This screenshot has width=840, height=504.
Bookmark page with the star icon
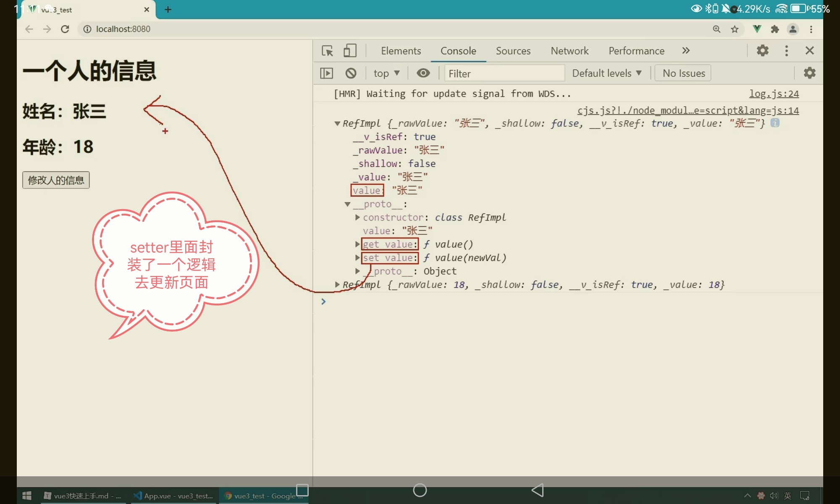[x=735, y=29]
